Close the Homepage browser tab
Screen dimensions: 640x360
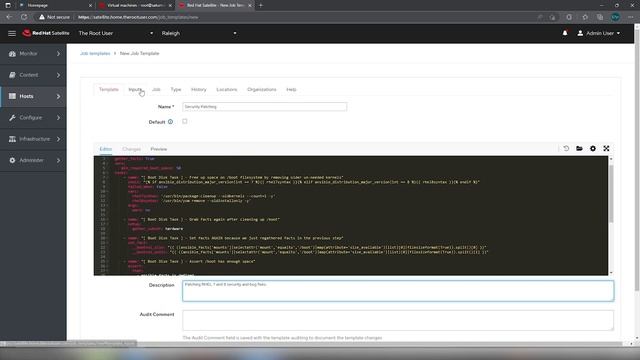tap(90, 5)
